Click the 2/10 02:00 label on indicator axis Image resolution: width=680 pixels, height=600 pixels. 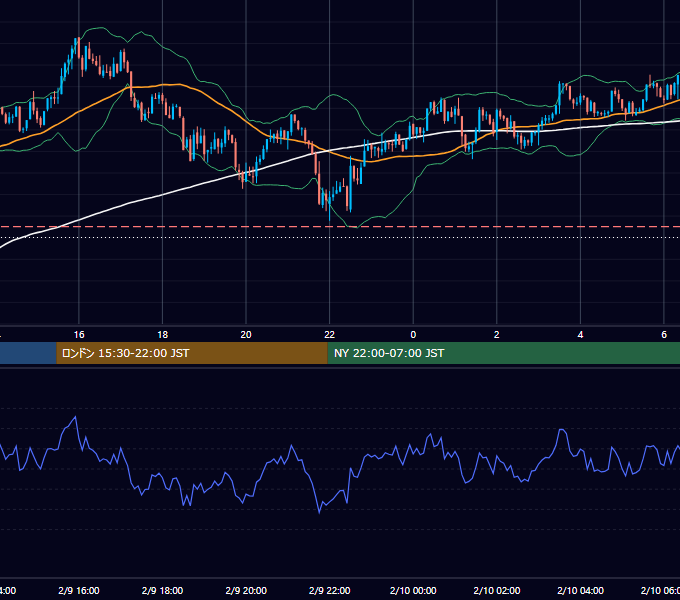point(497,590)
